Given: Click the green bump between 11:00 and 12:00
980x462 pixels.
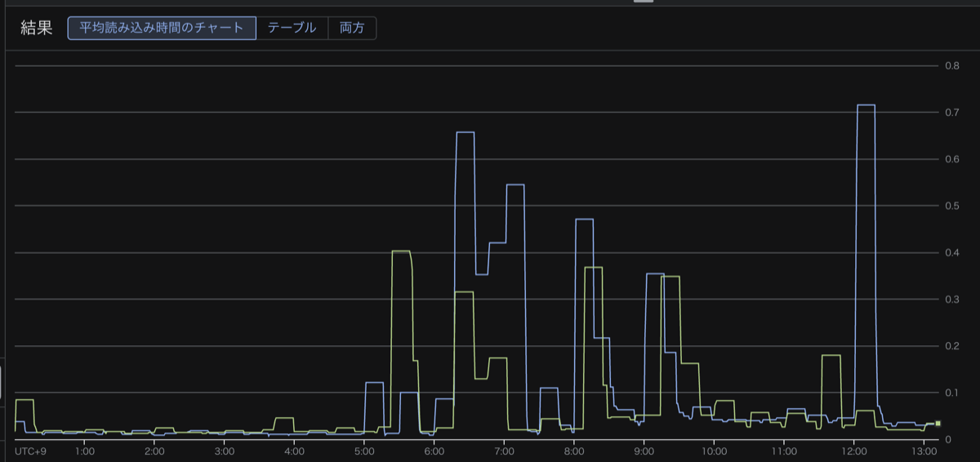Looking at the screenshot, I should tap(831, 356).
